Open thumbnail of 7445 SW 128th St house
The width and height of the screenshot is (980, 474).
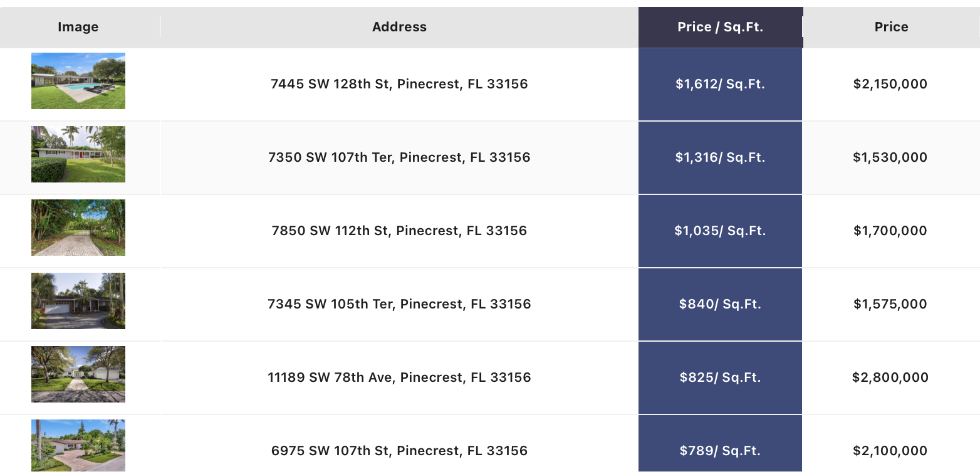78,81
